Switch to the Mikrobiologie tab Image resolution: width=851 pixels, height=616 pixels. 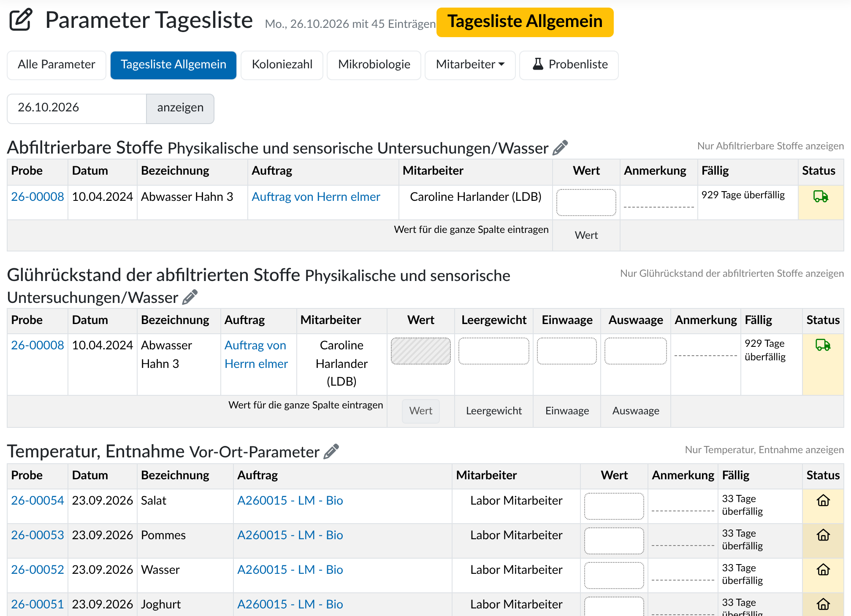click(x=374, y=65)
